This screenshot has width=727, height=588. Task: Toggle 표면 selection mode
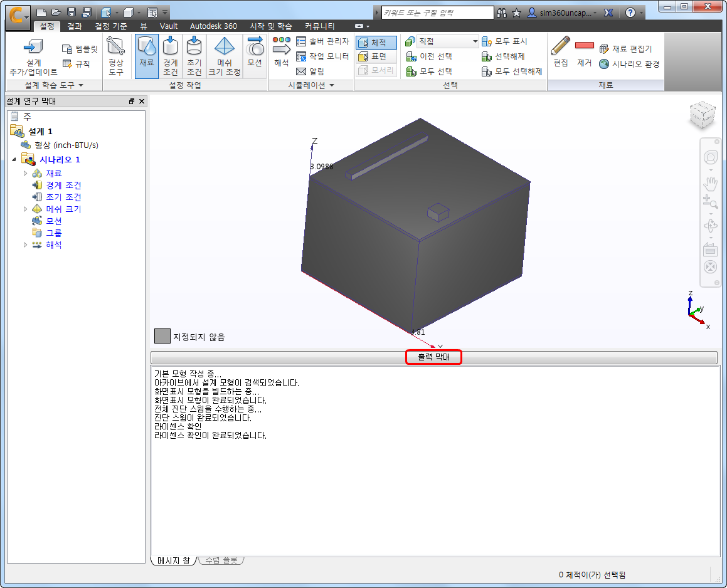point(376,56)
